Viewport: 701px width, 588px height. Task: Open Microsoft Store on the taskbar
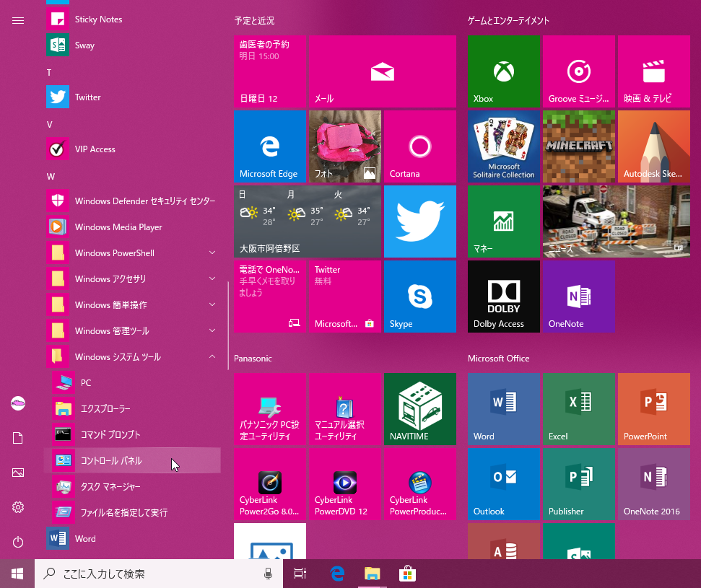(407, 574)
